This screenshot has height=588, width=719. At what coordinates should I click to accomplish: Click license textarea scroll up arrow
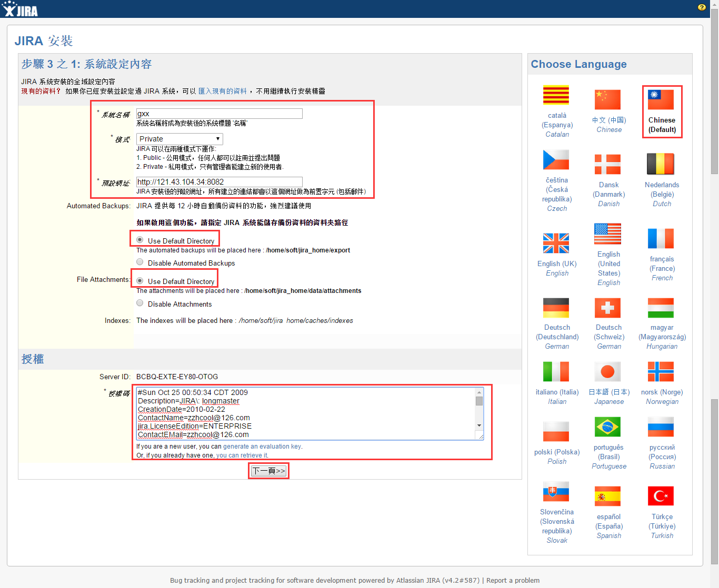(479, 392)
